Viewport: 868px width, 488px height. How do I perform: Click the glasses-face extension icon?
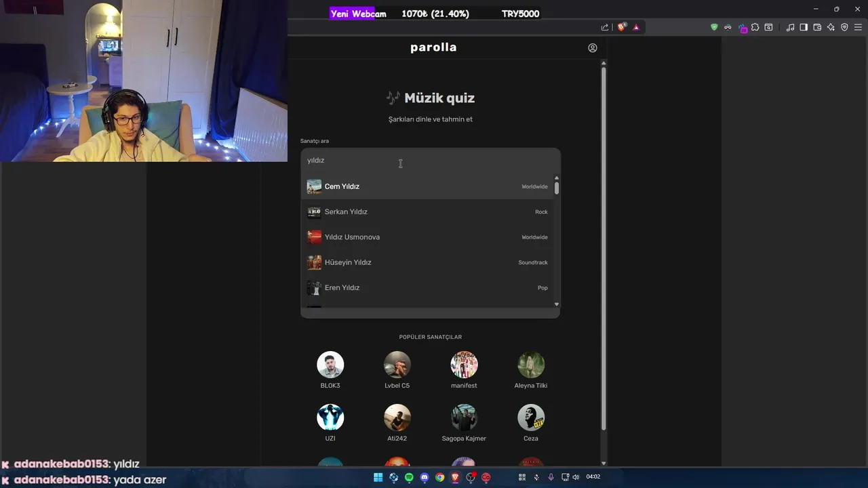(728, 27)
